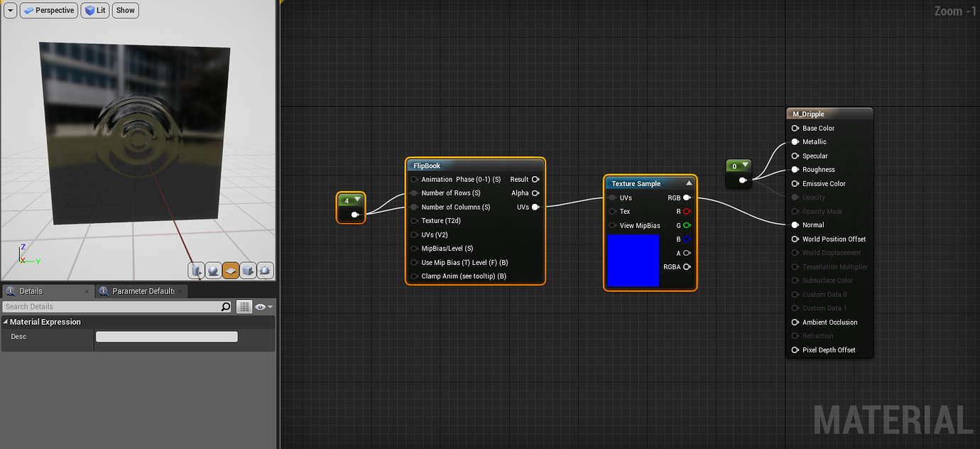Toggle the Lit viewport shading mode
The width and height of the screenshot is (980, 449).
click(x=94, y=10)
